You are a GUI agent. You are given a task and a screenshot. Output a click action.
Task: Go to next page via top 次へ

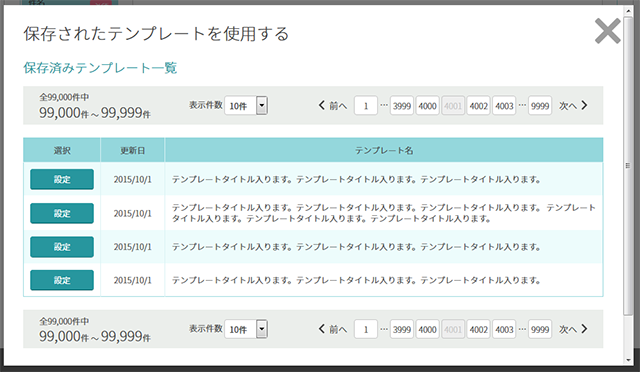(x=573, y=106)
